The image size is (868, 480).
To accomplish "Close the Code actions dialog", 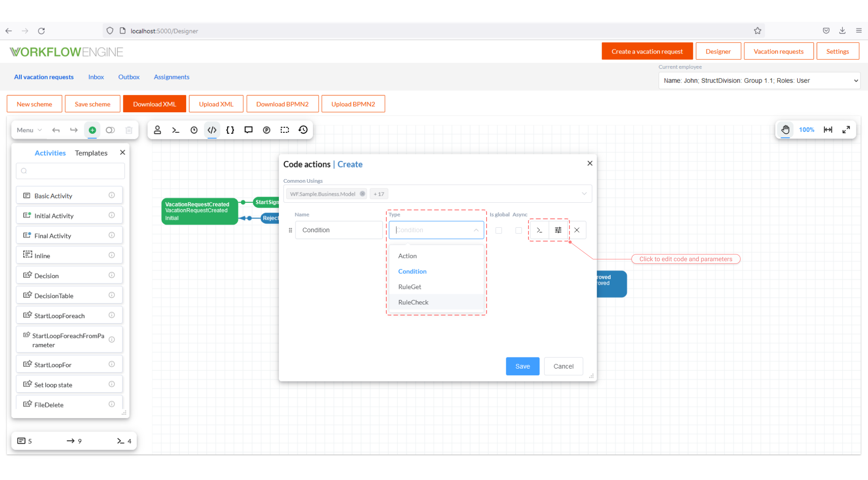I will pos(590,163).
